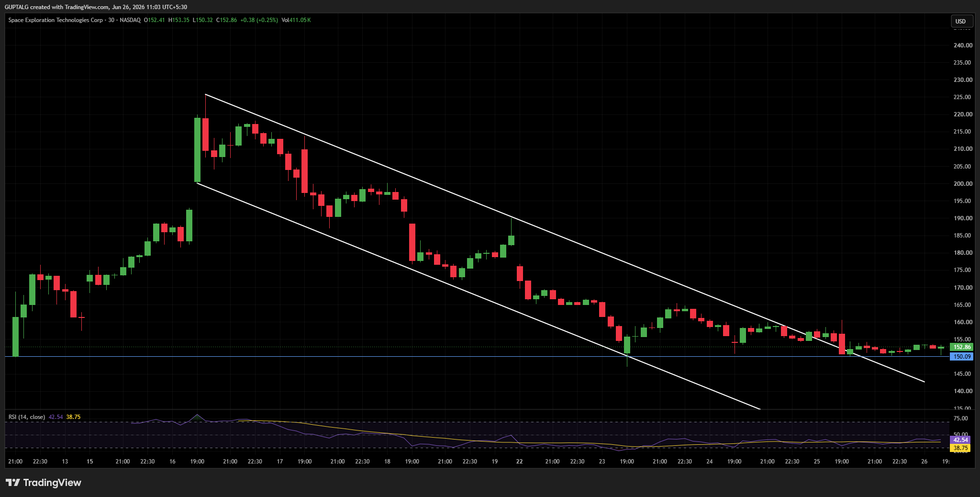980x497 pixels.
Task: Click the 145.00 price axis label
Action: pyautogui.click(x=963, y=374)
